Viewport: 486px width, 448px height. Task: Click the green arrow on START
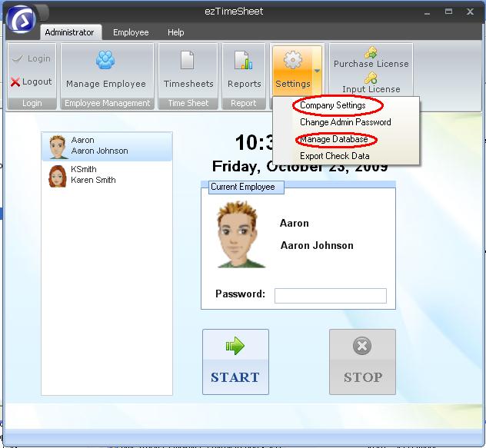pyautogui.click(x=235, y=346)
